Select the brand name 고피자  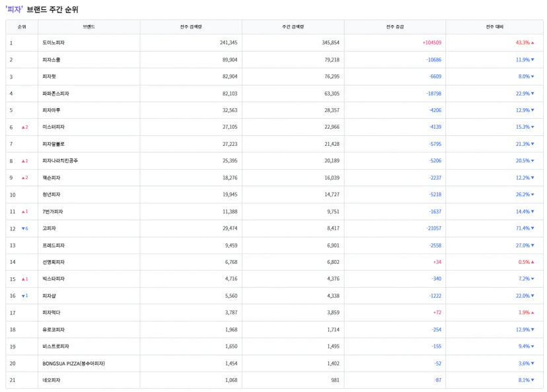(49, 228)
